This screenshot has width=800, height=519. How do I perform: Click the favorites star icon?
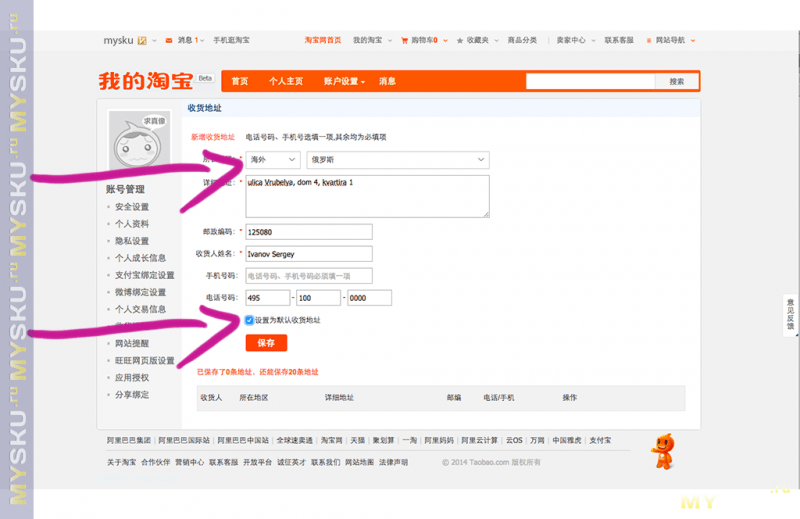click(x=460, y=40)
